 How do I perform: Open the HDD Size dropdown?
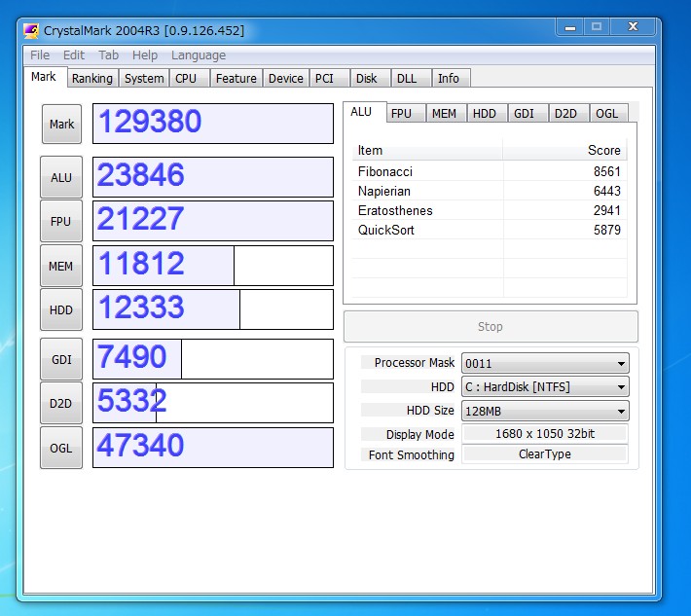[x=545, y=411]
